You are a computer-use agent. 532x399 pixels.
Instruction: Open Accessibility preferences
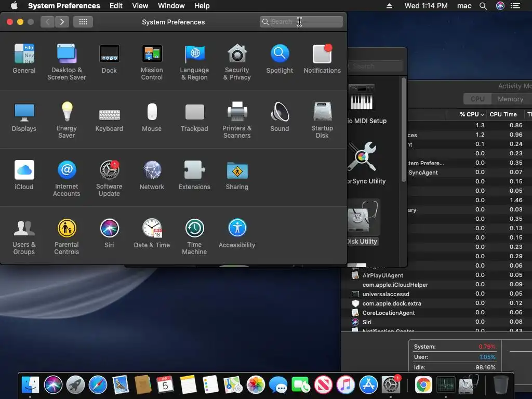[x=237, y=233]
